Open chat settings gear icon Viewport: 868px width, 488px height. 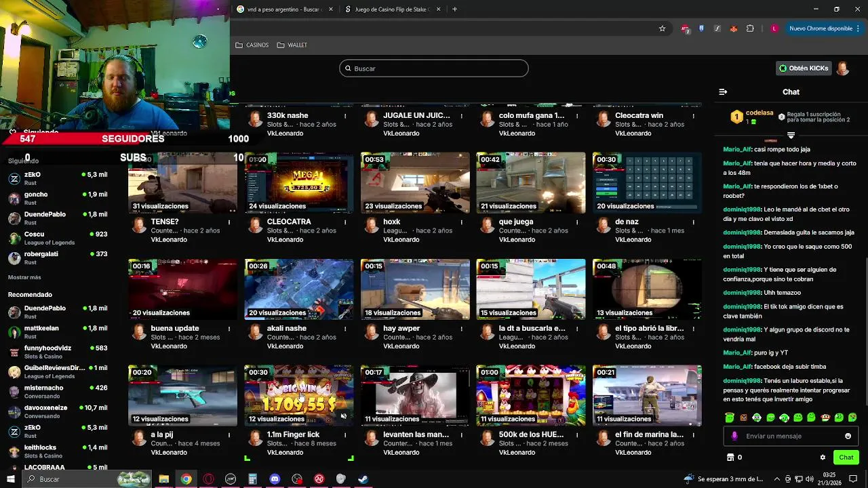point(823,457)
